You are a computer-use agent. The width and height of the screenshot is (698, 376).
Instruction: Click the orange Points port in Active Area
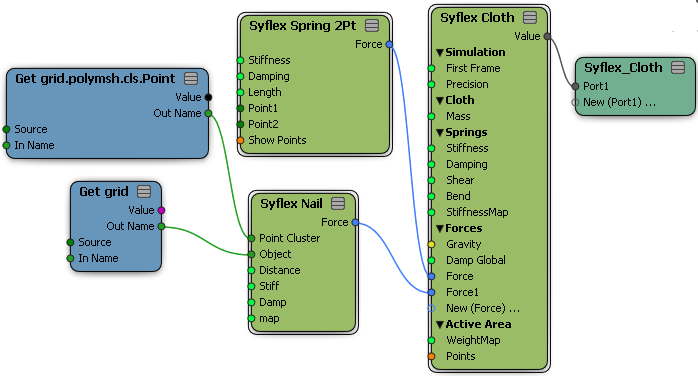[x=431, y=356]
